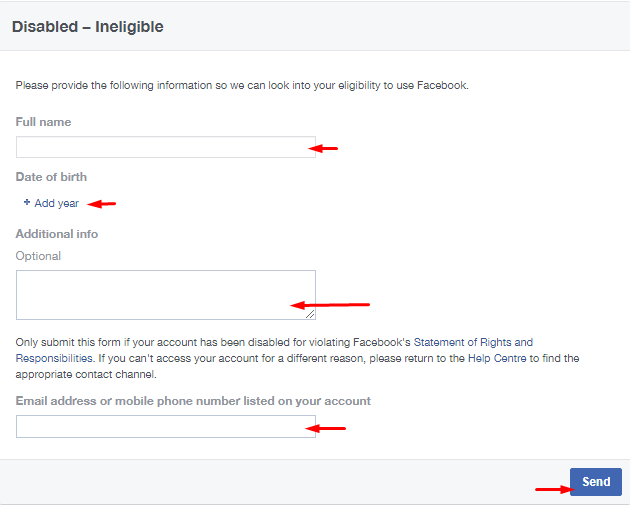
Task: Open the Statement of Rights and Responsibilities link
Action: pyautogui.click(x=274, y=350)
